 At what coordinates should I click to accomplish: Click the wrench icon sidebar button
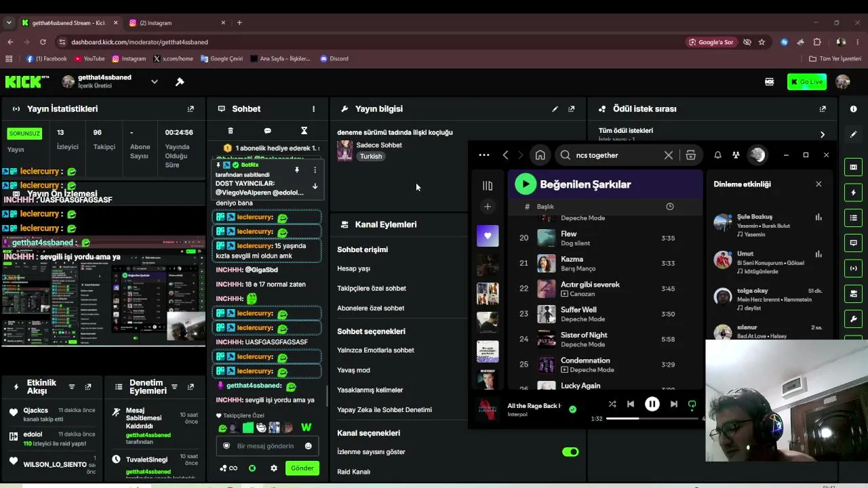(x=853, y=319)
